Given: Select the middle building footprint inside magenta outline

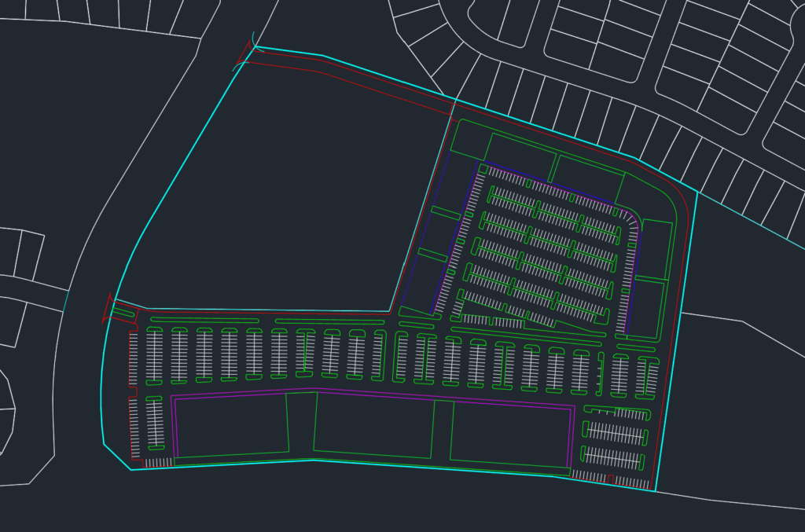Looking at the screenshot, I should [373, 425].
